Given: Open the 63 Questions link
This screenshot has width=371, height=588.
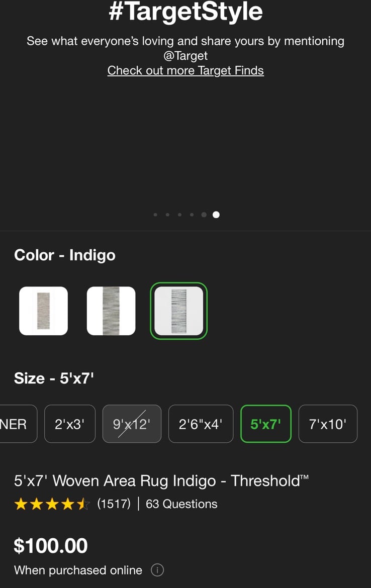Looking at the screenshot, I should tap(181, 504).
